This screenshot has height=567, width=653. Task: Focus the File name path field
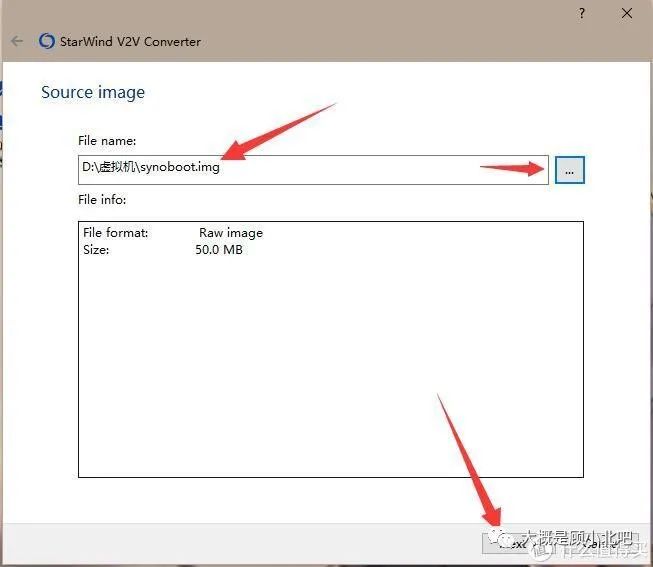(313, 170)
